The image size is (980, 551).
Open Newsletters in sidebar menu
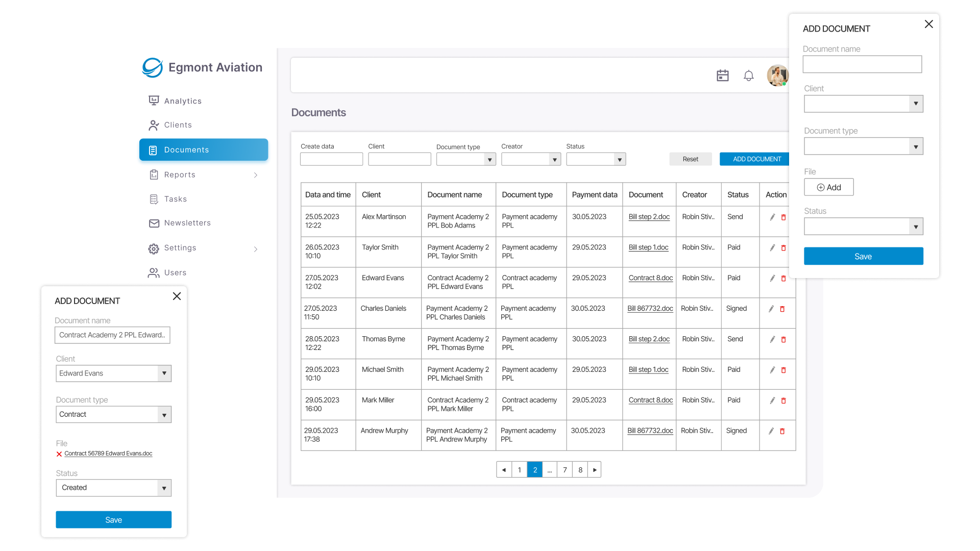pyautogui.click(x=187, y=223)
